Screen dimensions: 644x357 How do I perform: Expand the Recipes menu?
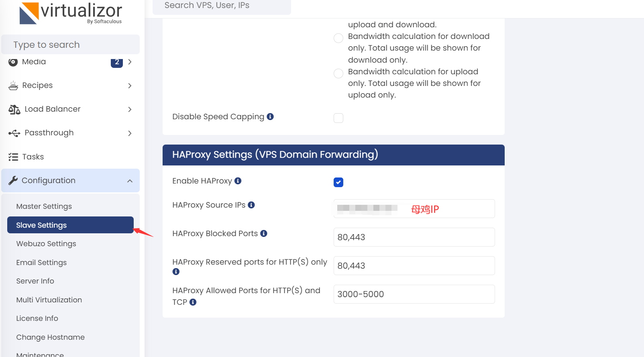click(70, 86)
